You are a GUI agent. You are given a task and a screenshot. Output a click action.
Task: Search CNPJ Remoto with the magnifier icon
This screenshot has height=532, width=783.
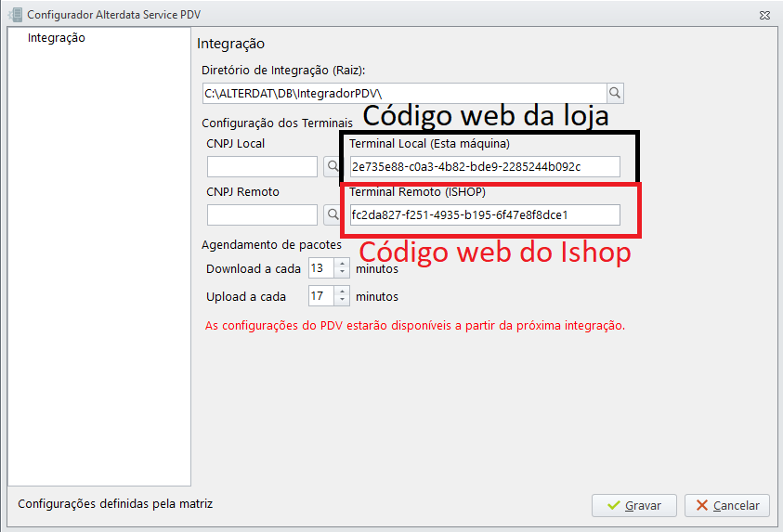click(333, 214)
